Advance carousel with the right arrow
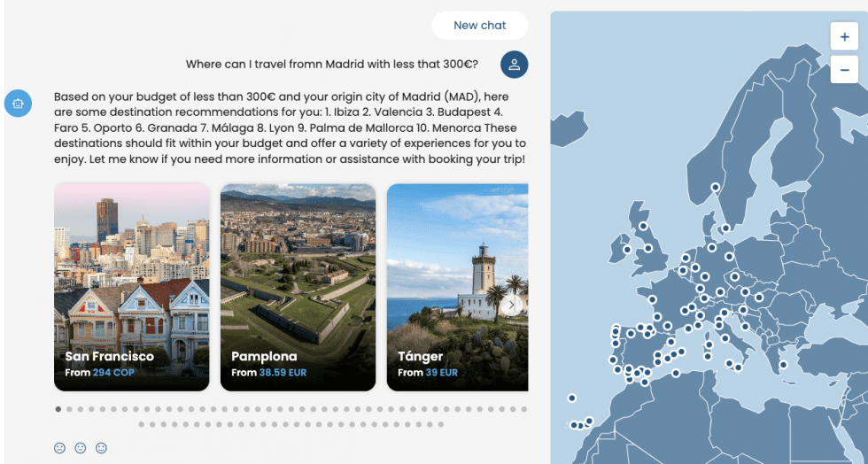The width and height of the screenshot is (868, 464). 511,305
